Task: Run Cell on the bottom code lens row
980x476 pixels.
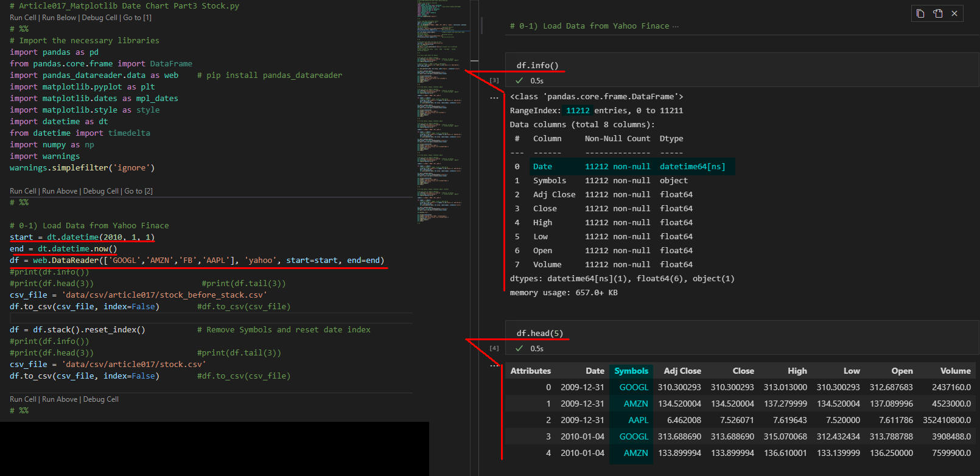Action: coord(23,399)
